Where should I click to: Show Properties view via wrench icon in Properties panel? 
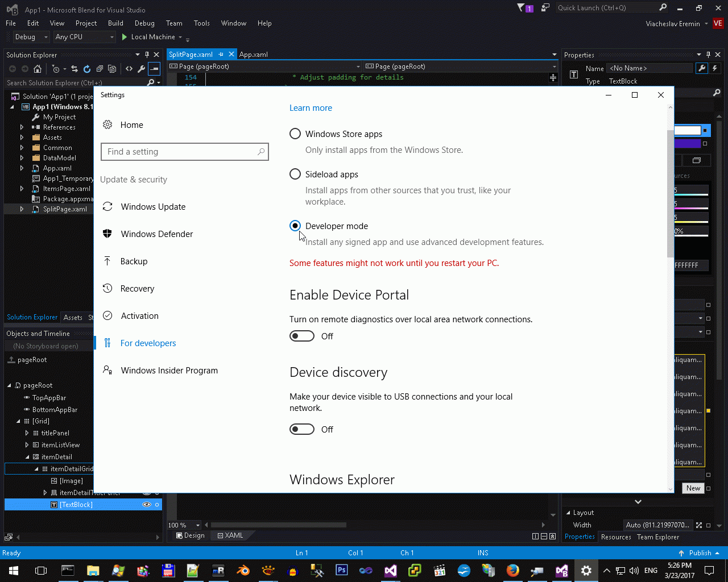(702, 68)
